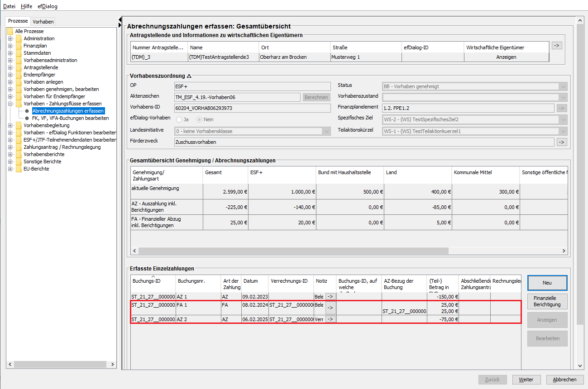
Task: Open the Status dropdown
Action: click(x=563, y=86)
